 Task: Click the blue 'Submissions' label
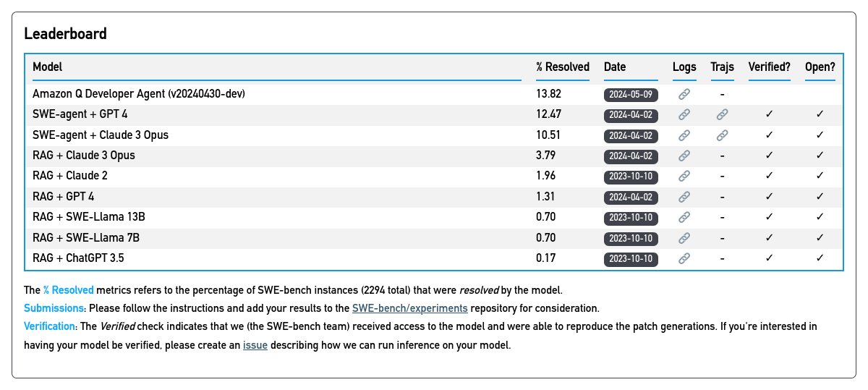click(54, 308)
